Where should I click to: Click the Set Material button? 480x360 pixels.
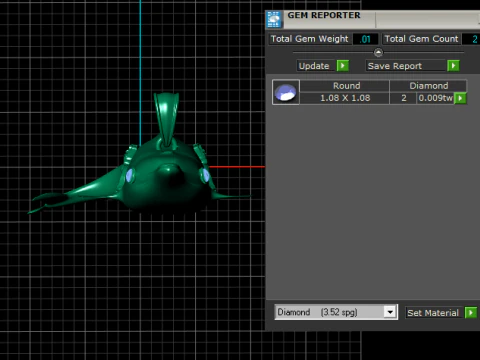[434, 313]
